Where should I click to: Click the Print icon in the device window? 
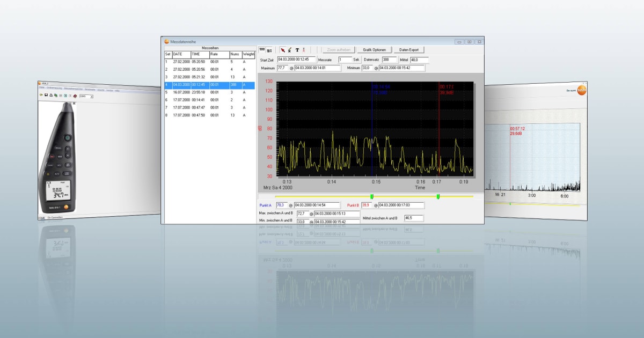[50, 95]
